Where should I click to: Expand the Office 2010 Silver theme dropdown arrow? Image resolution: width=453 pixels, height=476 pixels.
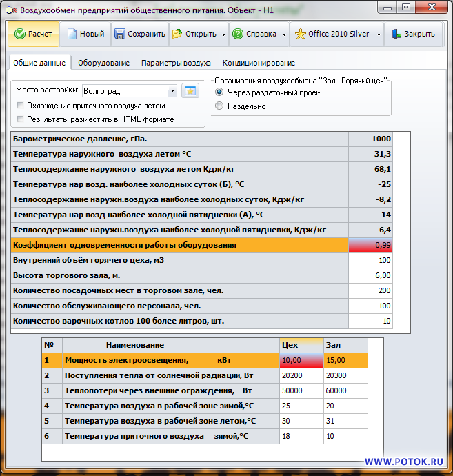379,34
